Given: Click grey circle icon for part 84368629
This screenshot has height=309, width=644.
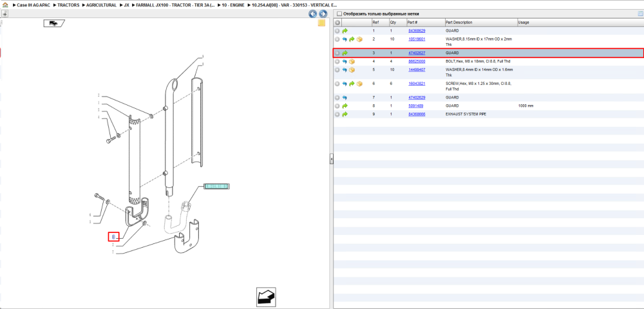Looking at the screenshot, I should pos(337,31).
